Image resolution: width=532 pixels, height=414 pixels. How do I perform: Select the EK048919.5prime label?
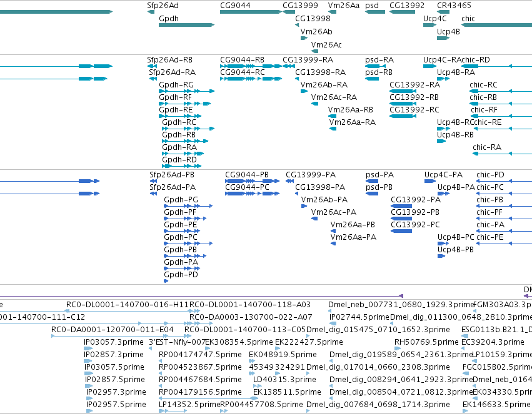(283, 355)
